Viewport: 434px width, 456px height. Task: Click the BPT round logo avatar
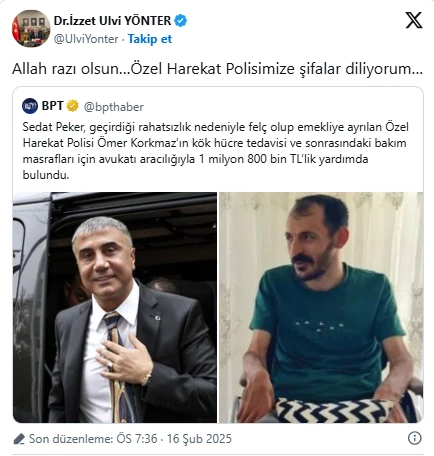(x=30, y=106)
